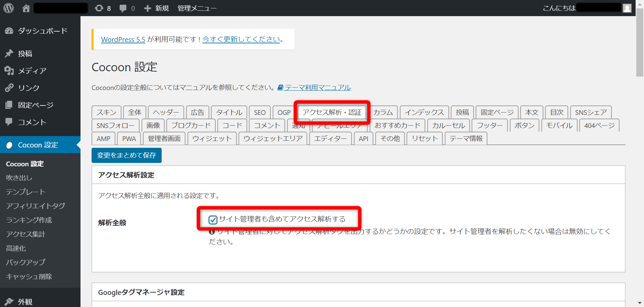This screenshot has height=307, width=644.
Task: Open テンプレート submenu item
Action: click(x=25, y=192)
